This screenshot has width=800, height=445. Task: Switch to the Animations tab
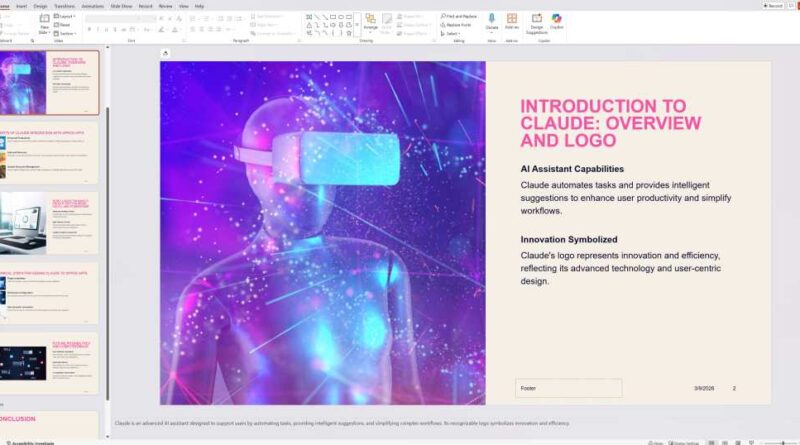click(92, 6)
